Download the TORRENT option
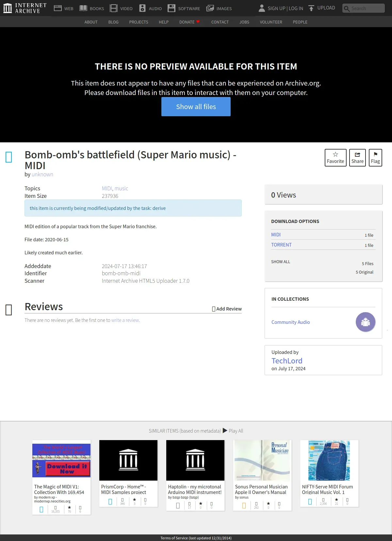The width and height of the screenshot is (392, 541). coord(281,245)
